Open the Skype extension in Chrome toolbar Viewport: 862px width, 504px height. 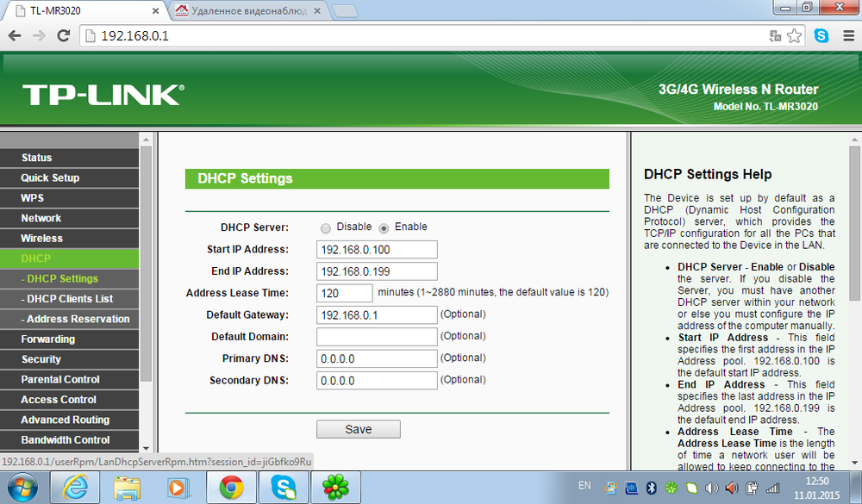click(x=821, y=35)
